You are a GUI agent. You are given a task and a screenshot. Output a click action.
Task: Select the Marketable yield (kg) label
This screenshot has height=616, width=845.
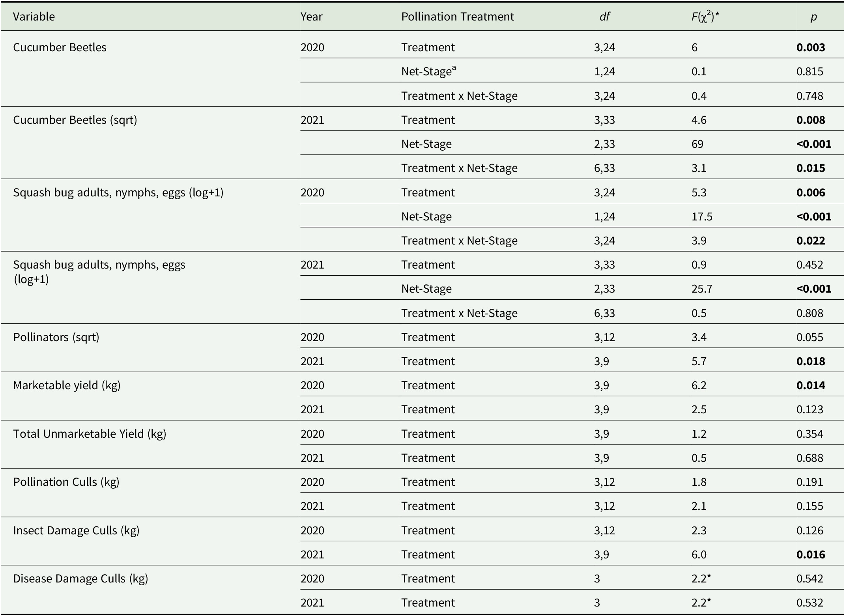click(67, 385)
